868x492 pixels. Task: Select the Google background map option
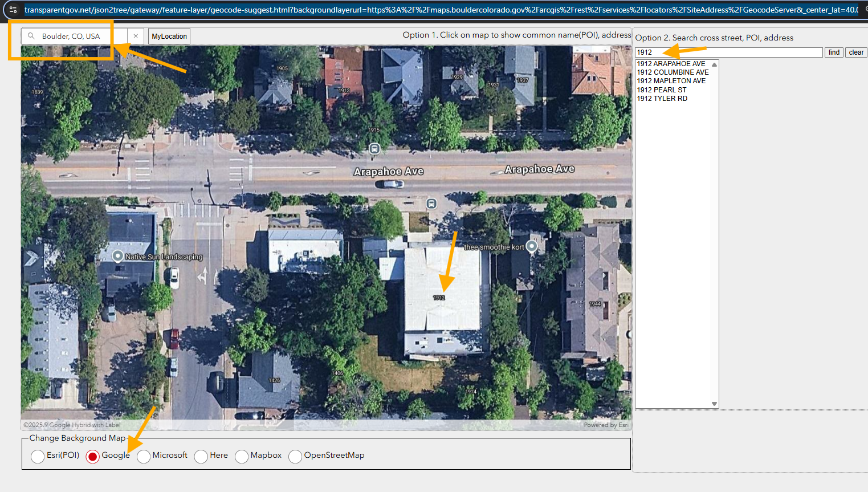pos(93,456)
